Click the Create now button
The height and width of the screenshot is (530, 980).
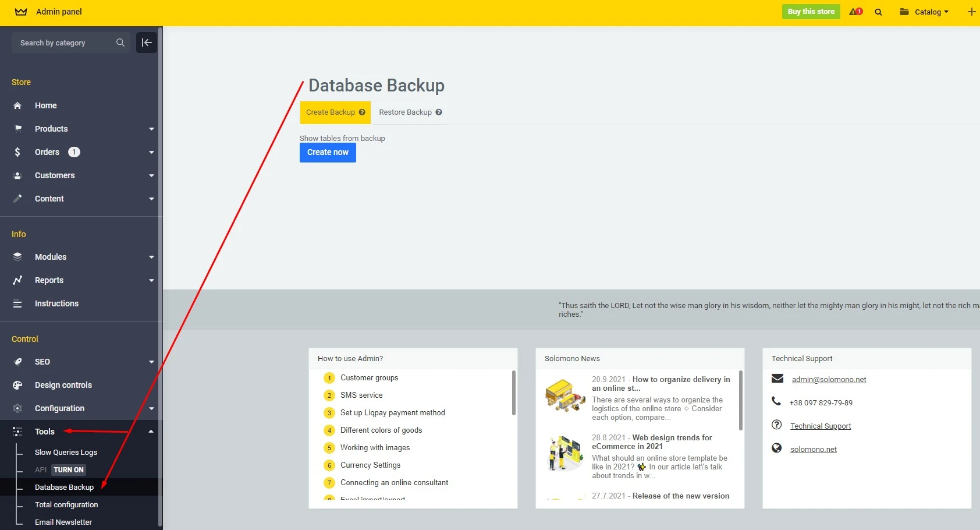point(328,152)
